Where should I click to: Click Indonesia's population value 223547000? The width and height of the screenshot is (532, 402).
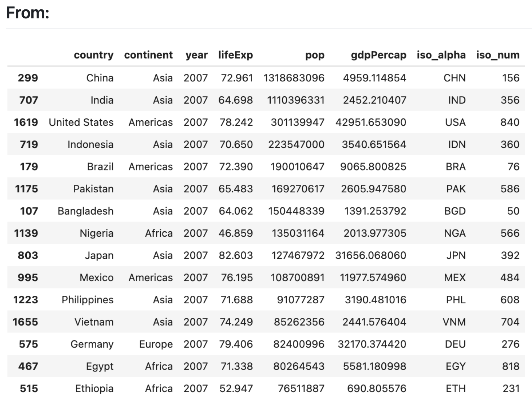click(x=296, y=144)
